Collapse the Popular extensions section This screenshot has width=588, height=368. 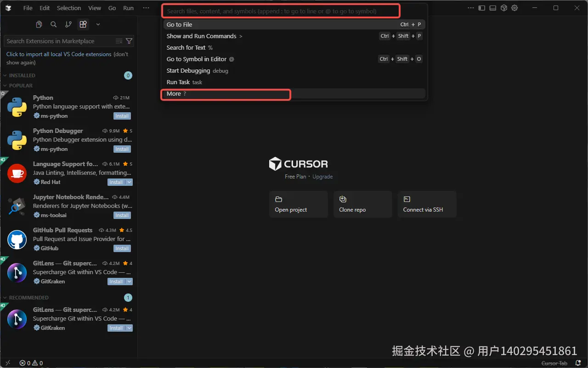21,86
